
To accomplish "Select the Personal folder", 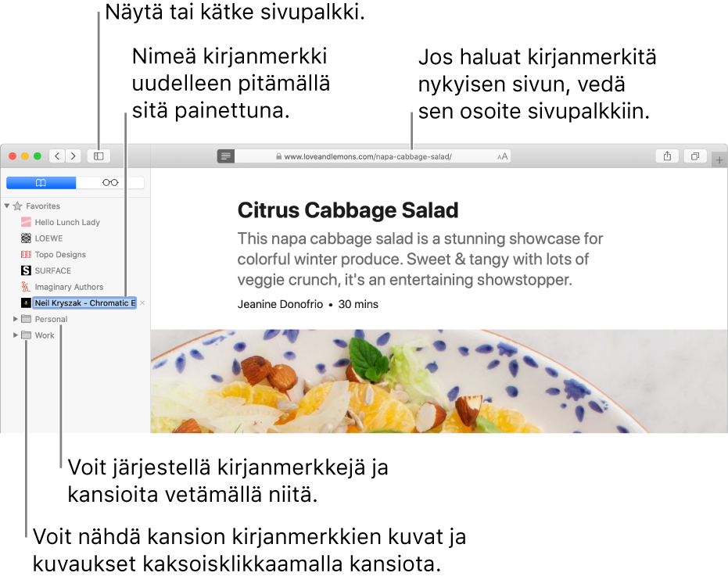I will click(51, 319).
